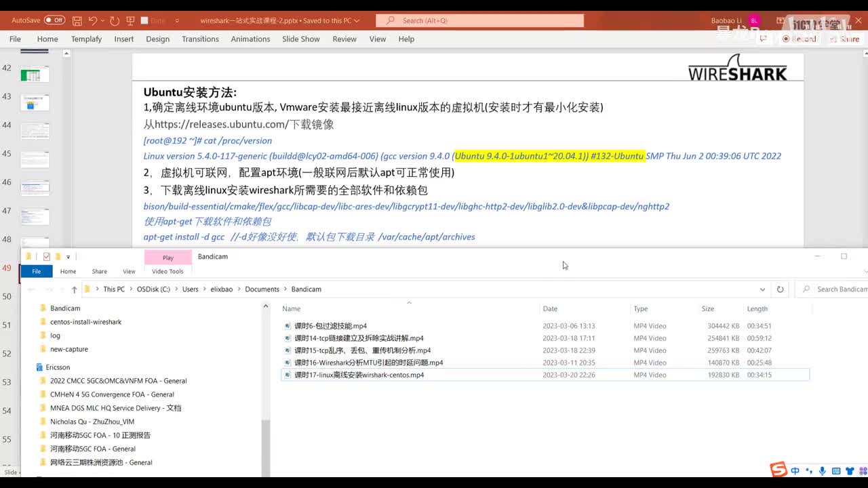Screen dimensions: 868x488
Task: Sort files by Size column
Action: (x=707, y=308)
